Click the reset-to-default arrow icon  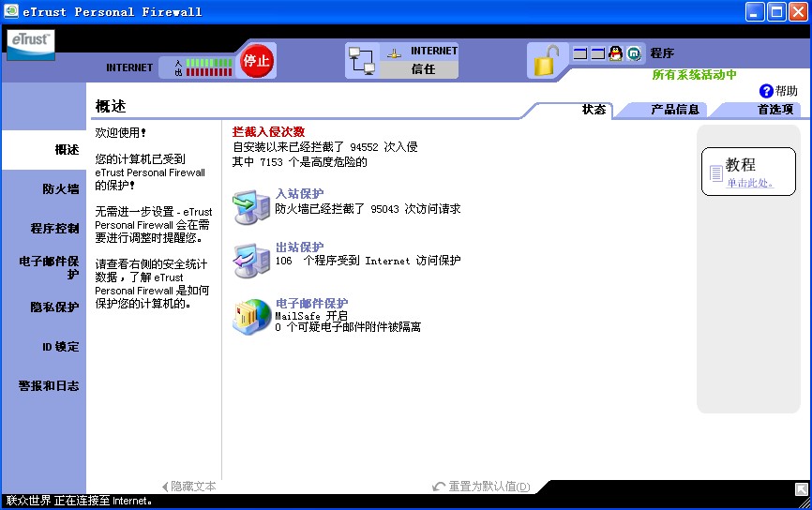tap(439, 487)
